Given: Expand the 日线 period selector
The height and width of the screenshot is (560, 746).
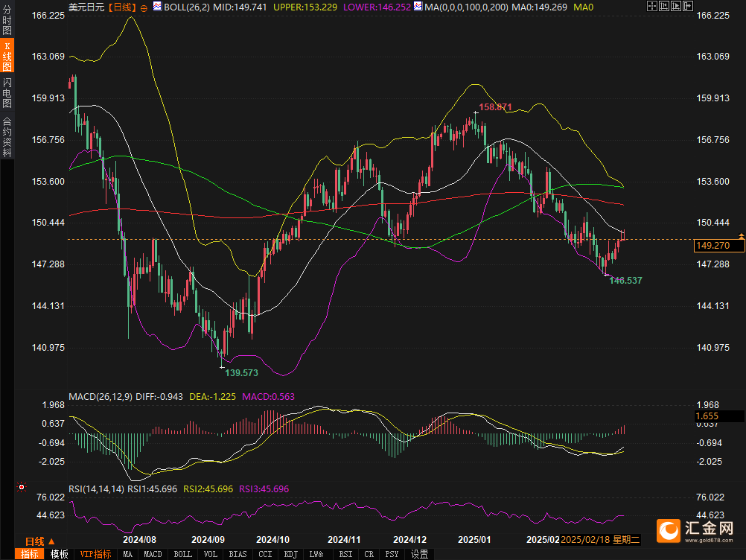Looking at the screenshot, I should tap(40, 541).
